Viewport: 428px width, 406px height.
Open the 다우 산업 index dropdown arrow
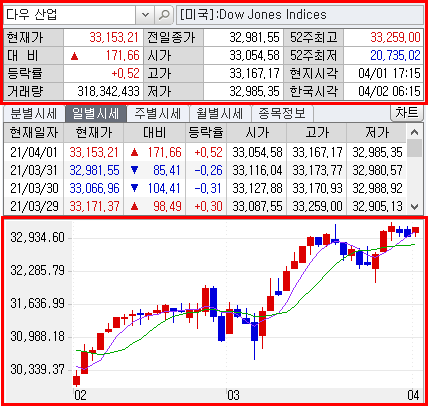pos(145,15)
